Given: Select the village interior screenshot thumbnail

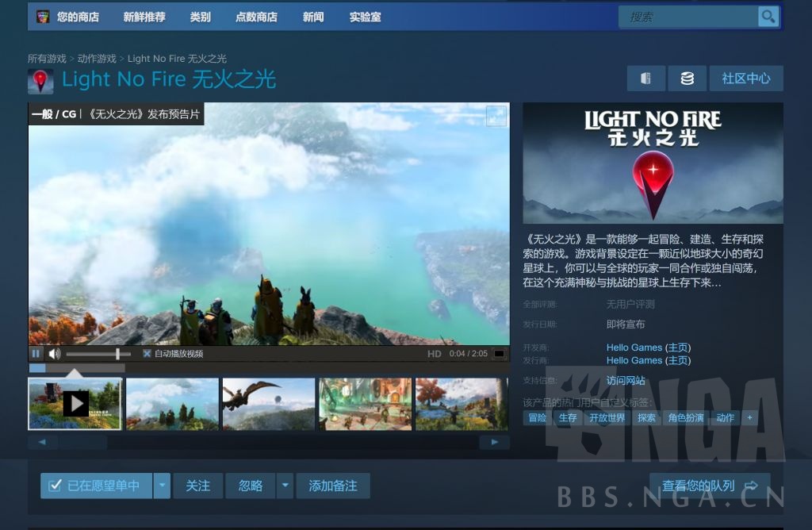Looking at the screenshot, I should point(366,404).
